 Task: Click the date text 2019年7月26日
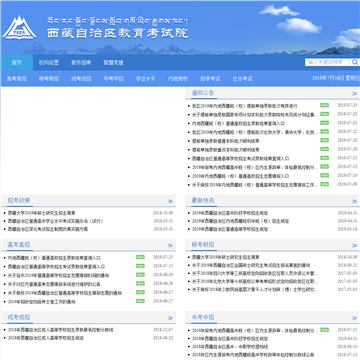tap(328, 78)
